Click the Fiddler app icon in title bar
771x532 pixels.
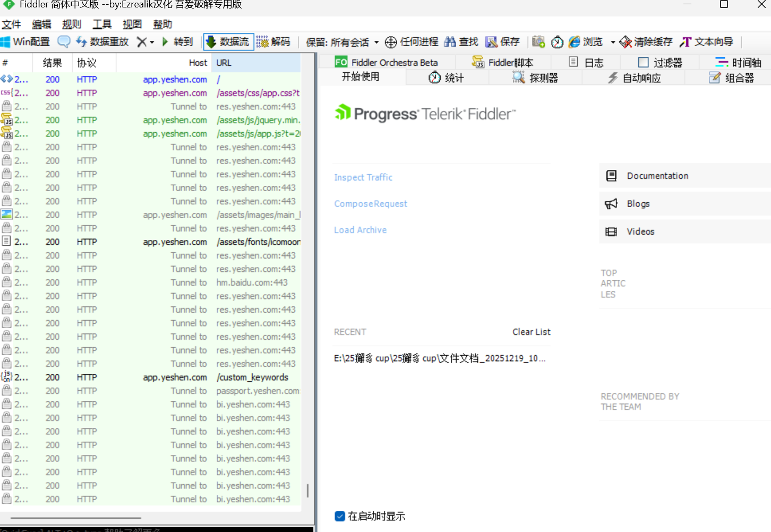click(x=9, y=4)
